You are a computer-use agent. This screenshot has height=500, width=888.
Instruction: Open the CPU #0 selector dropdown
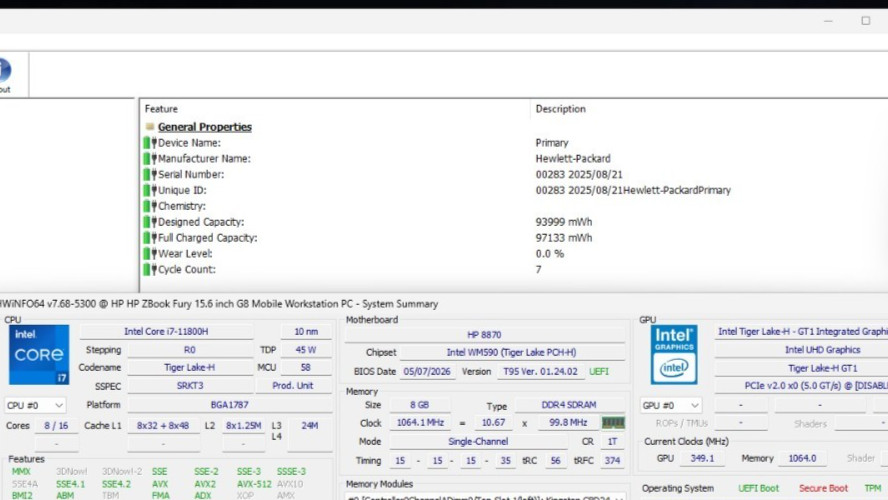(x=35, y=405)
